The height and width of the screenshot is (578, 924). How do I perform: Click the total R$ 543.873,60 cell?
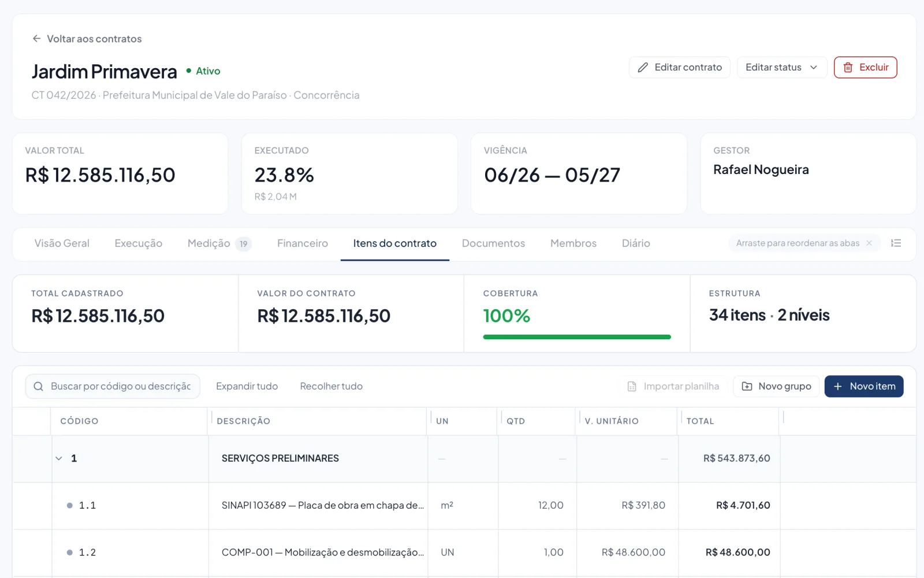736,458
